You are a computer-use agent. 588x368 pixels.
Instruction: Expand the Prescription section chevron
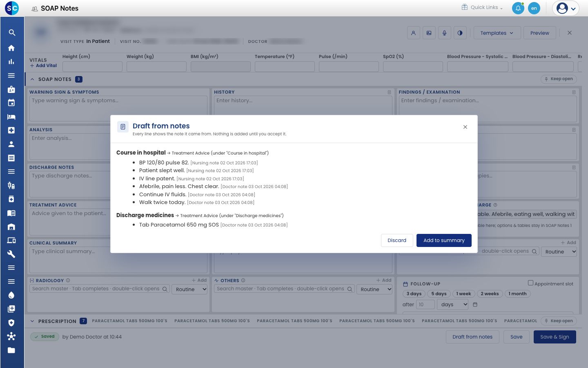pos(32,321)
